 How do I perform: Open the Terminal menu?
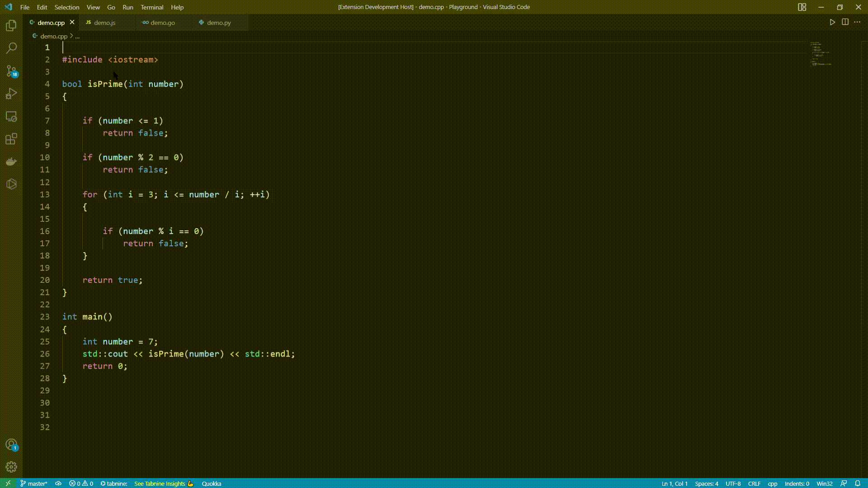click(151, 7)
